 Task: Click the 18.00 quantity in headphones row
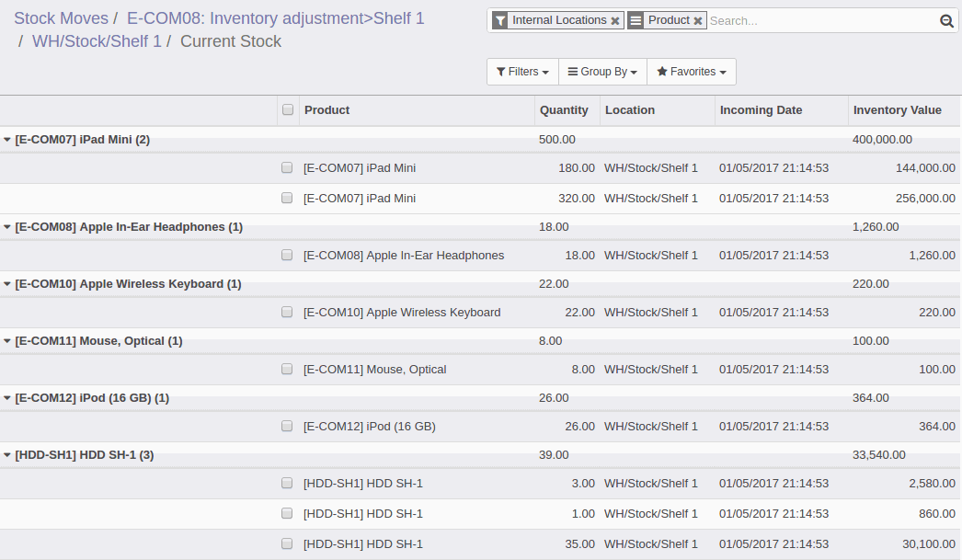579,256
